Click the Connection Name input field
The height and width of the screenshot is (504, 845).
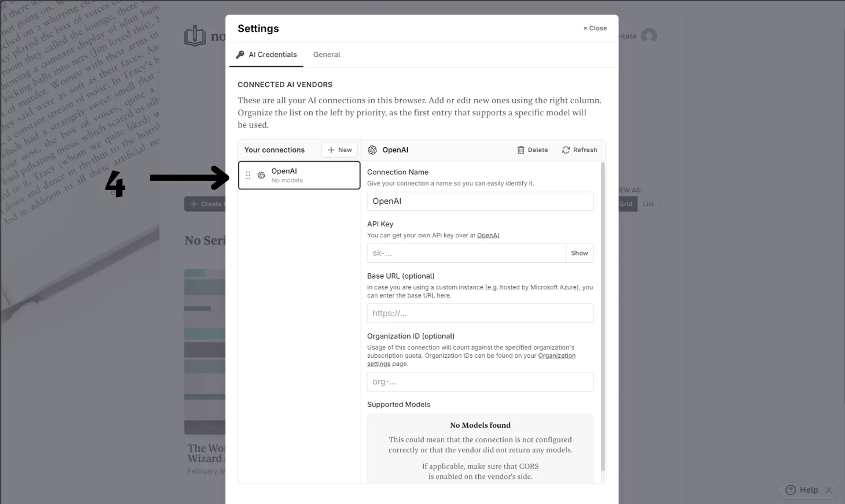480,200
